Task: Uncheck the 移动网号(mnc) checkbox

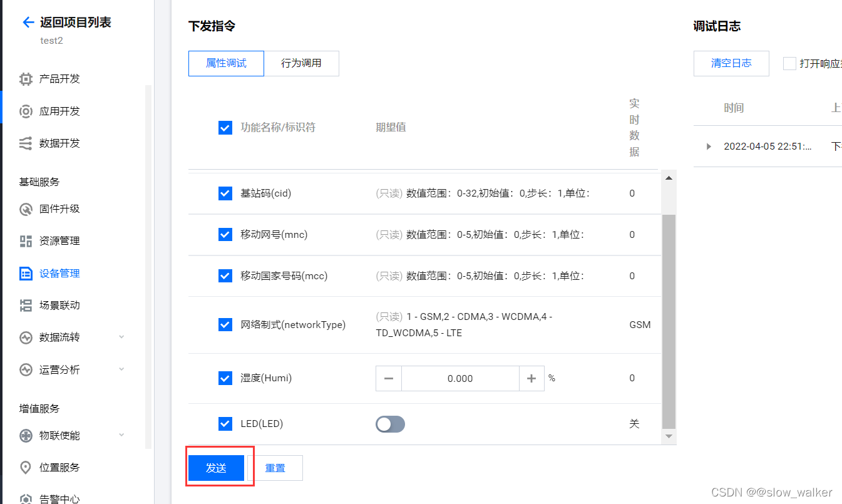Action: (225, 235)
